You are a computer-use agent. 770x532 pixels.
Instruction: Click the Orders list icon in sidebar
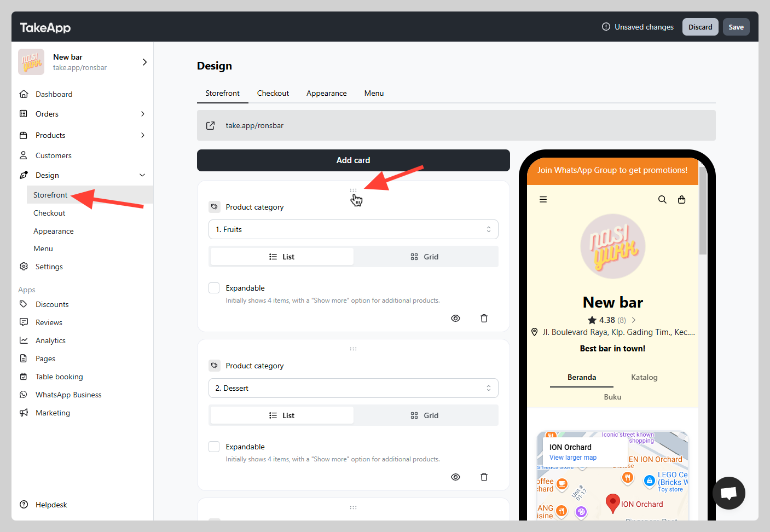[24, 114]
